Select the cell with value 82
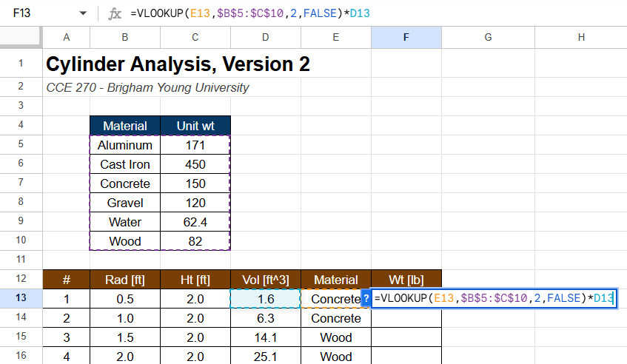Screen dimensions: 627x364 [x=195, y=241]
